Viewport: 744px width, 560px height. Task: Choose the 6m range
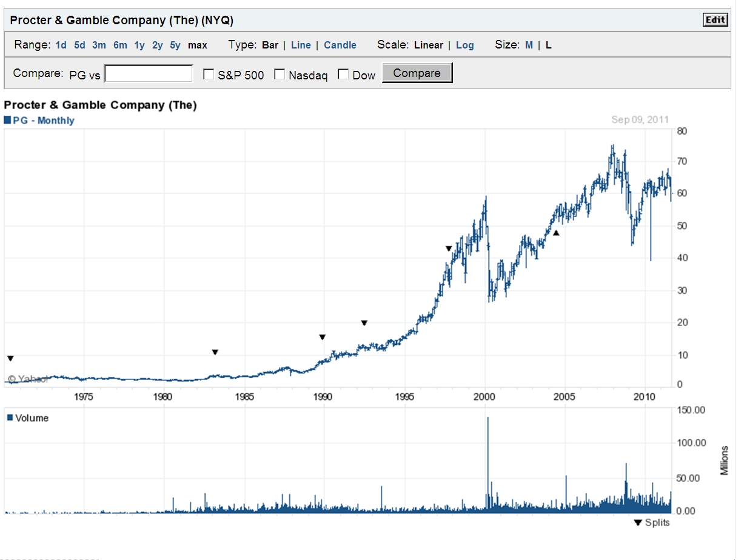[x=120, y=45]
